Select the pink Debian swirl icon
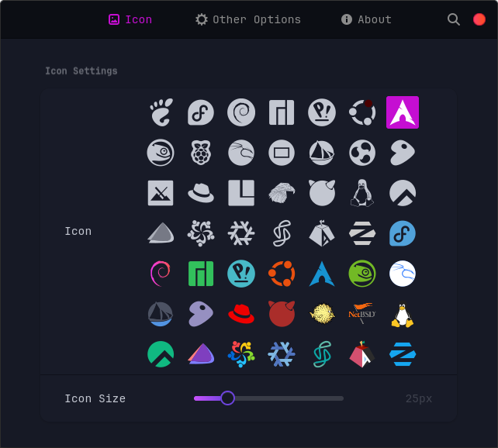The height and width of the screenshot is (448, 498). [x=161, y=274]
